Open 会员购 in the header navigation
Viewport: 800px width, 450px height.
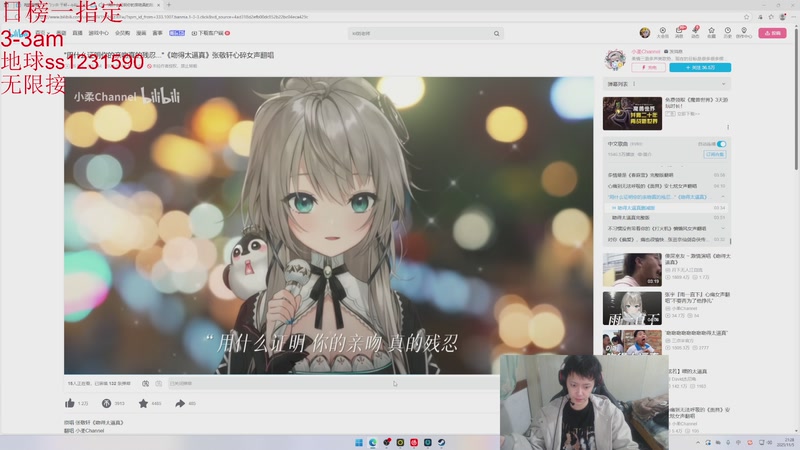point(122,33)
